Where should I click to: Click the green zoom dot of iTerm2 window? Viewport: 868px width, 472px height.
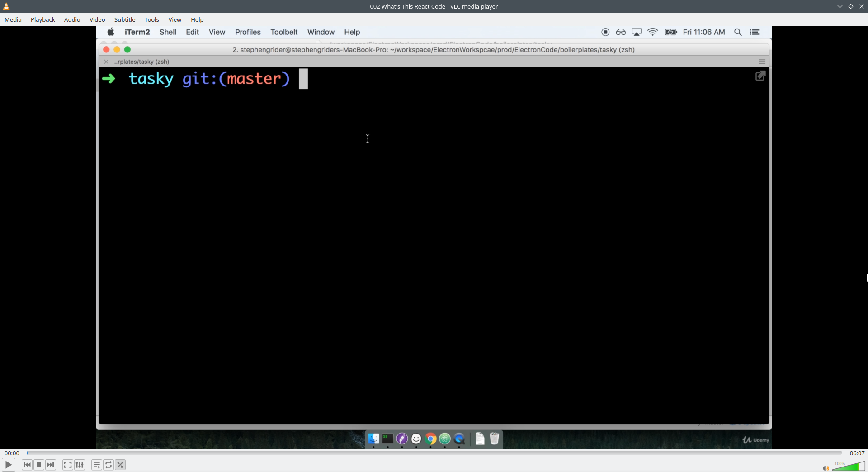pyautogui.click(x=127, y=50)
